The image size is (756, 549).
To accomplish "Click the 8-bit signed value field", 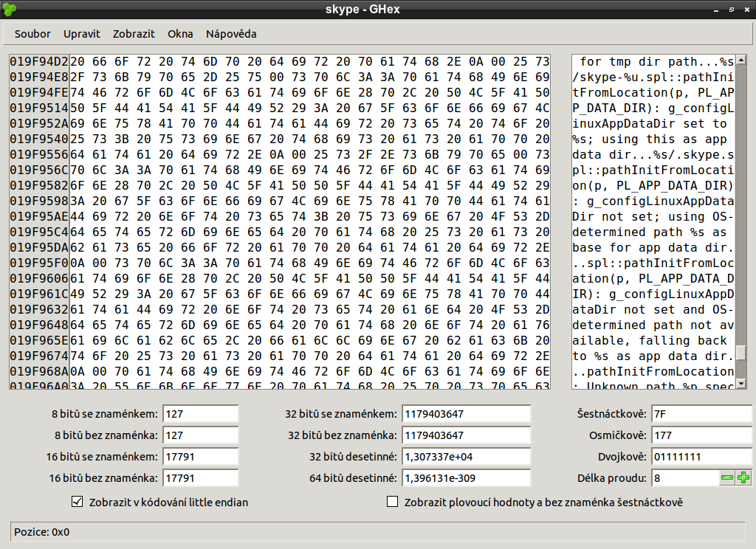I will pos(201,413).
